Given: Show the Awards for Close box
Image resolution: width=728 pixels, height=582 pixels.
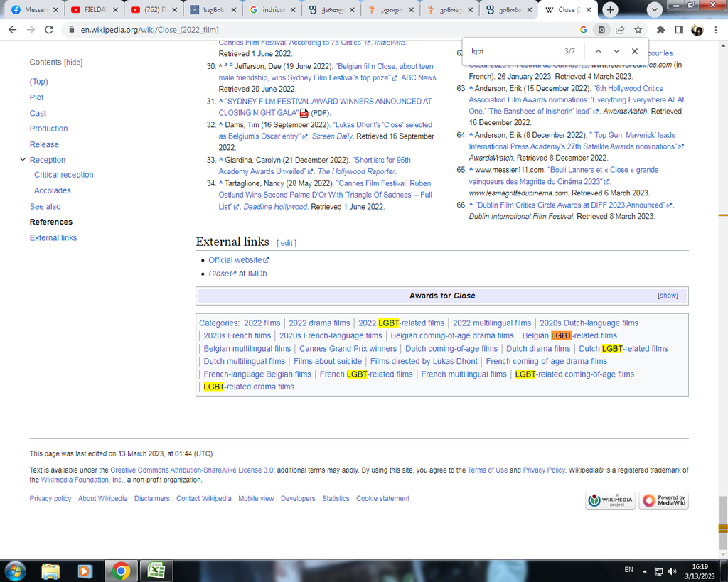Looking at the screenshot, I should pyautogui.click(x=668, y=296).
